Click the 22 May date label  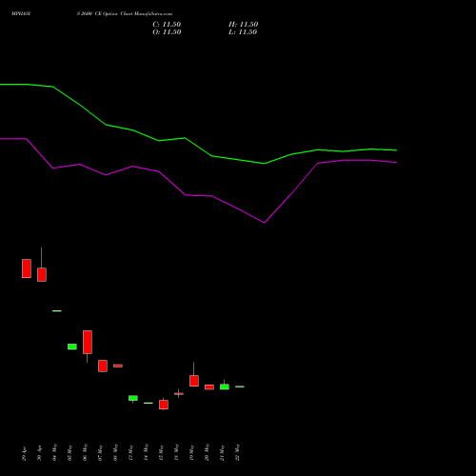tap(238, 452)
